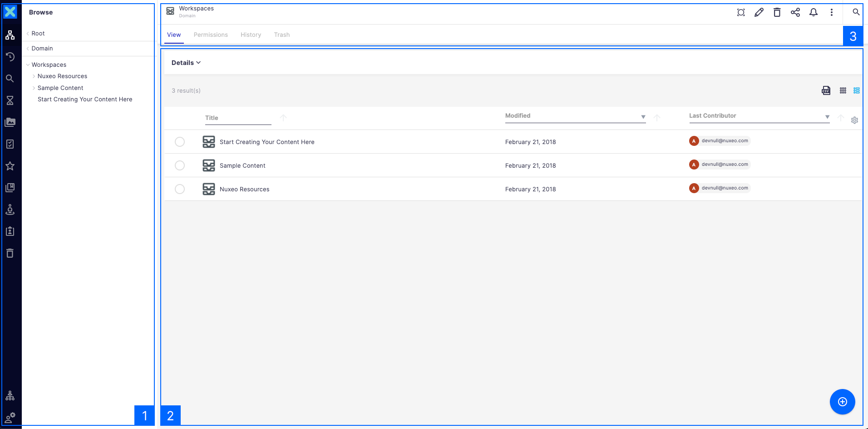Open the Browse tree sidebar icon
The height and width of the screenshot is (429, 868).
pyautogui.click(x=10, y=35)
